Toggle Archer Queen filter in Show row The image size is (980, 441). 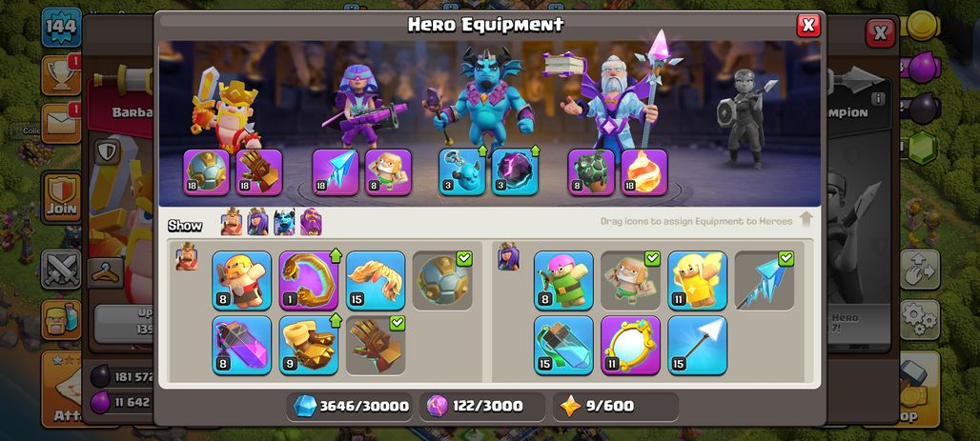(x=257, y=222)
